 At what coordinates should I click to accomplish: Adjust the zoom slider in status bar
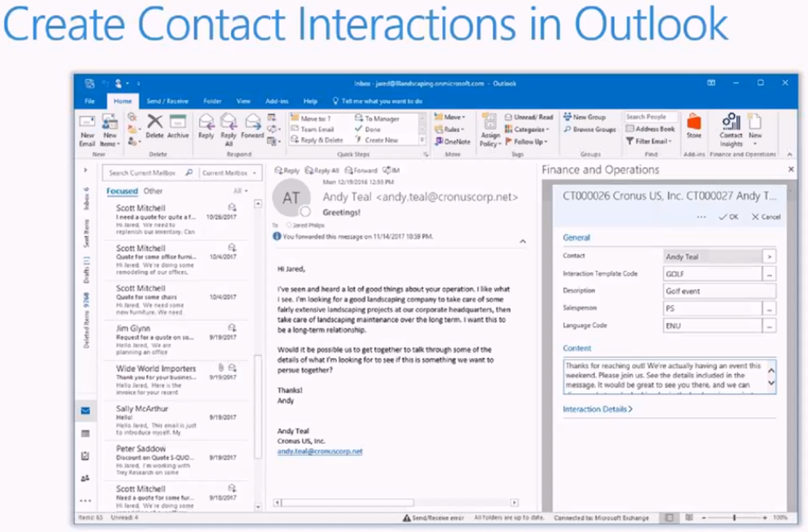(734, 518)
